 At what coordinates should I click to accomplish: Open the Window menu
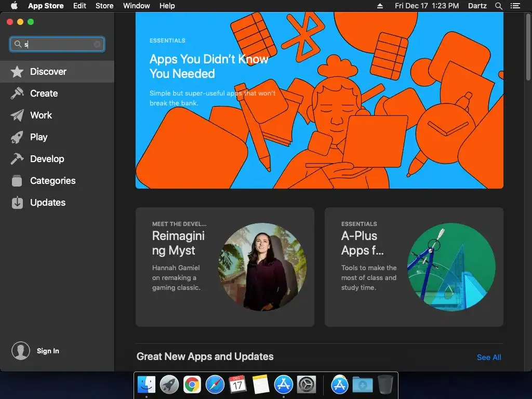(x=137, y=6)
